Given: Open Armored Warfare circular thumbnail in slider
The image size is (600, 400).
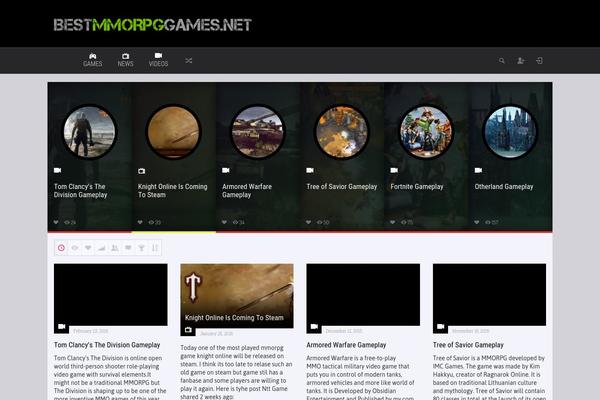Looking at the screenshot, I should [x=258, y=132].
